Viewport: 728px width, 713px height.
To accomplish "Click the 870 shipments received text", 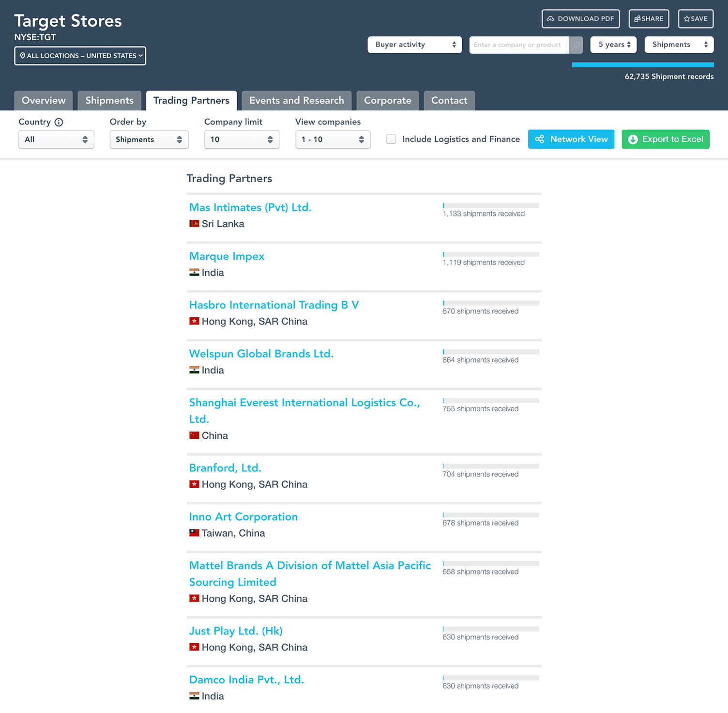I will click(480, 311).
